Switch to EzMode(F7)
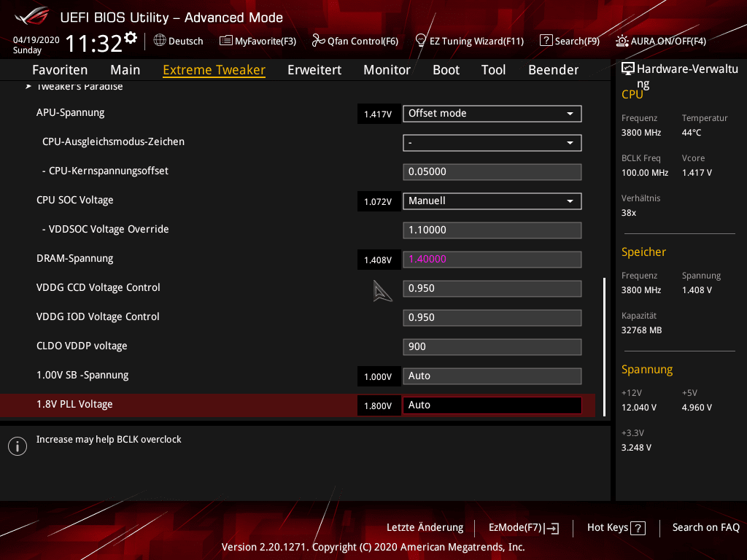747x560 pixels. (524, 528)
